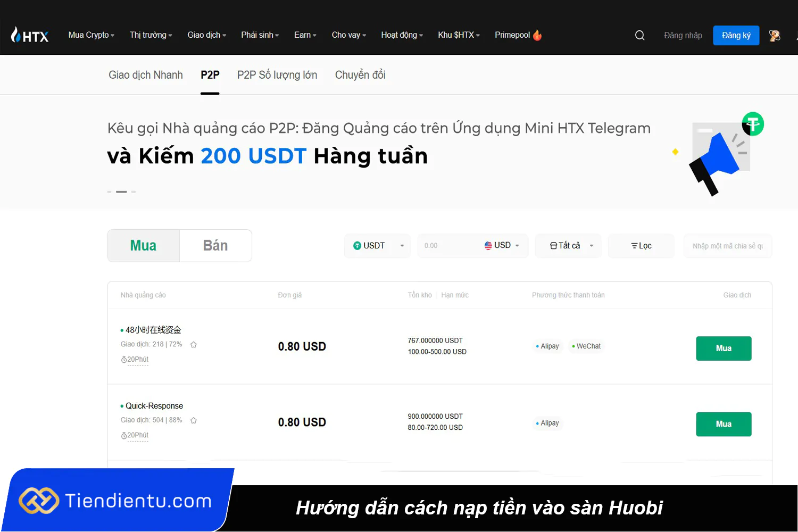The height and width of the screenshot is (532, 798).
Task: Click the Tồn kho column header
Action: coord(420,295)
